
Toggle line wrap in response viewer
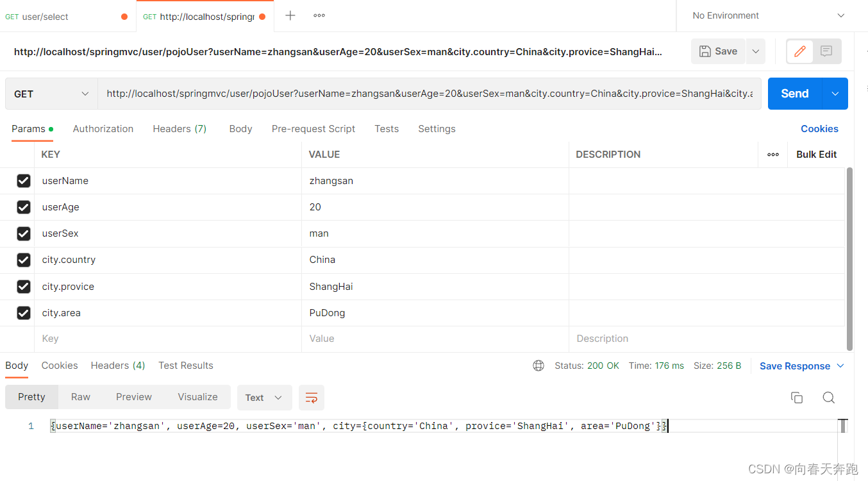[x=312, y=398]
